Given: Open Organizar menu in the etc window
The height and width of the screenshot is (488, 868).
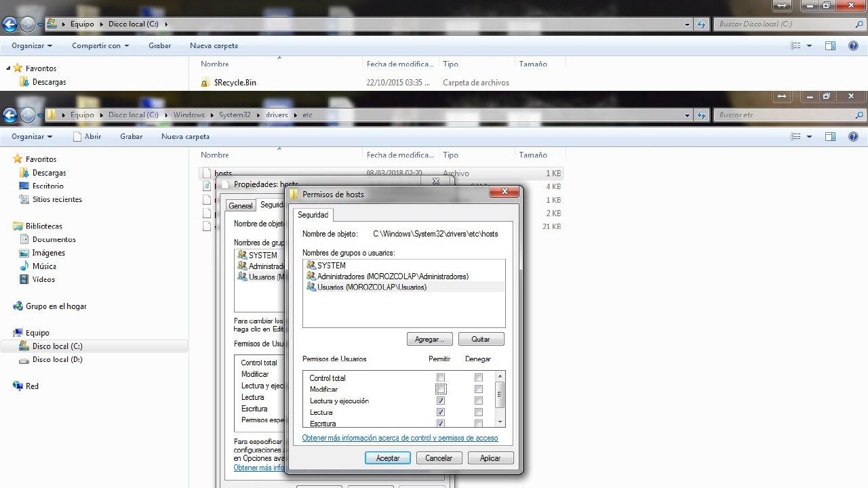Looking at the screenshot, I should (32, 137).
